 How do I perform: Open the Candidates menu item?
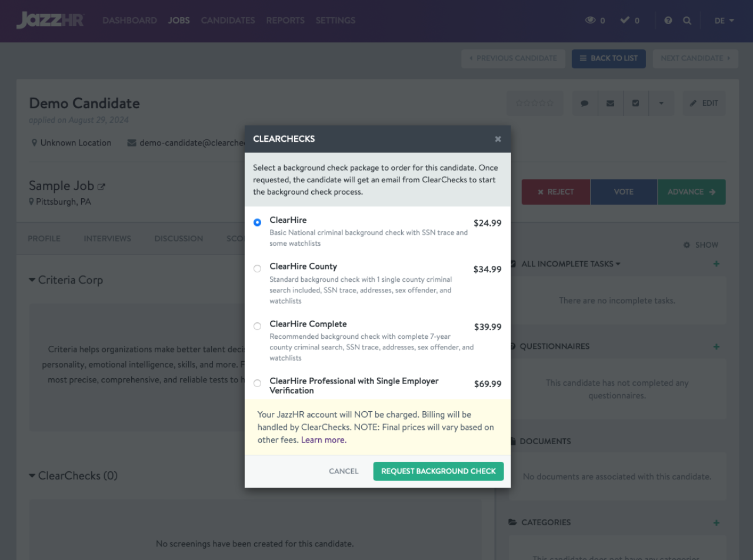pyautogui.click(x=228, y=21)
